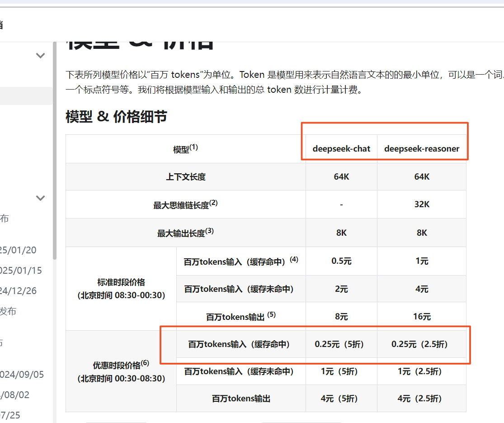Select the 模型(1) header cell
Image resolution: width=504 pixels, height=423 pixels.
pos(185,149)
